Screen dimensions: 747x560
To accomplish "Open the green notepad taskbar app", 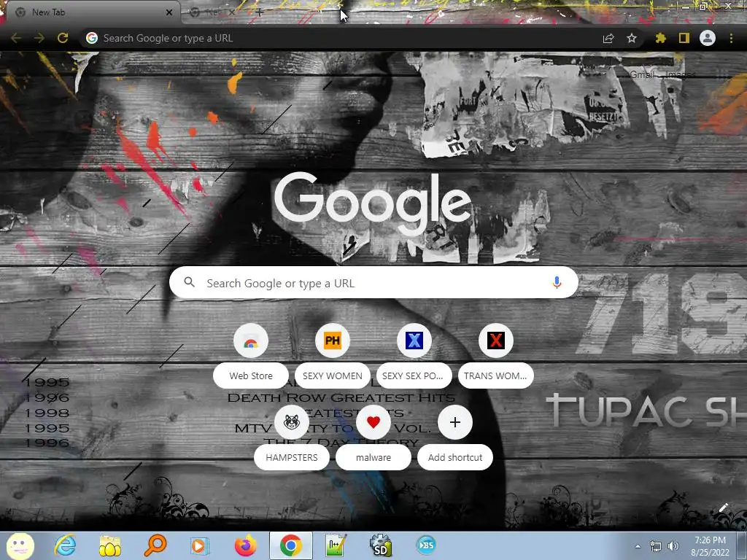I will (x=336, y=545).
